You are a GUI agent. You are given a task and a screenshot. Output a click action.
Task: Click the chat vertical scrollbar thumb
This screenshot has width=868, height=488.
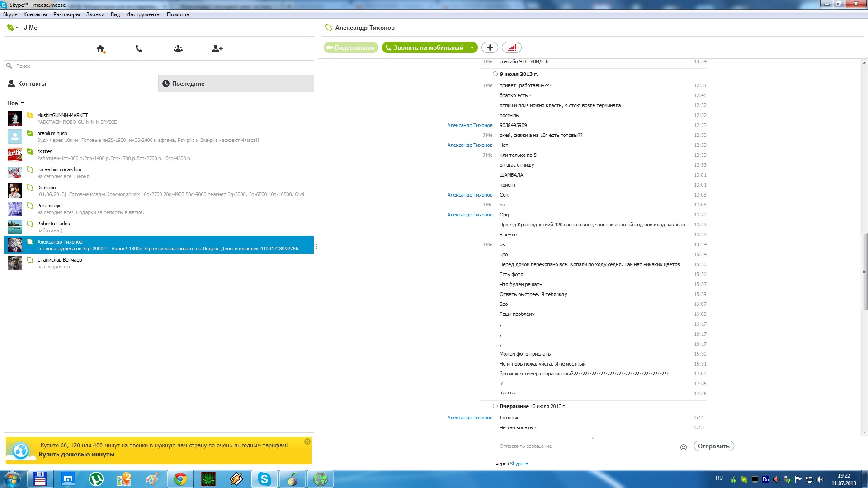(864, 271)
